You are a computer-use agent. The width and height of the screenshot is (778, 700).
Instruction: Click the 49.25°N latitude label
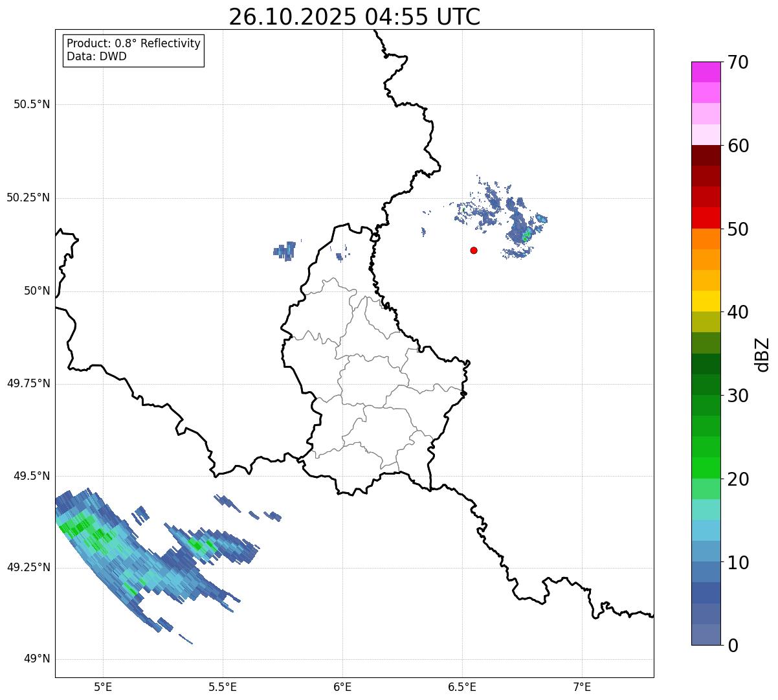click(28, 567)
